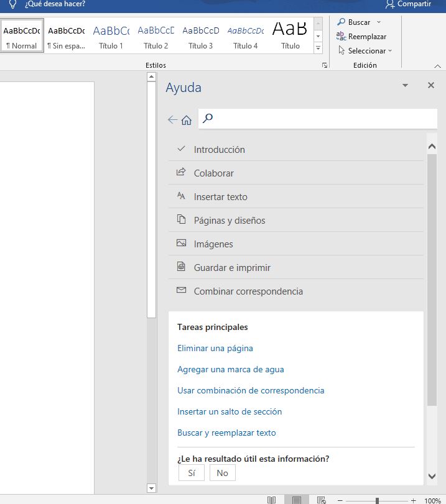This screenshot has height=504, width=446.
Task: Click the lightbulb ¿Qué desea hacer? icon
Action: click(x=12, y=4)
